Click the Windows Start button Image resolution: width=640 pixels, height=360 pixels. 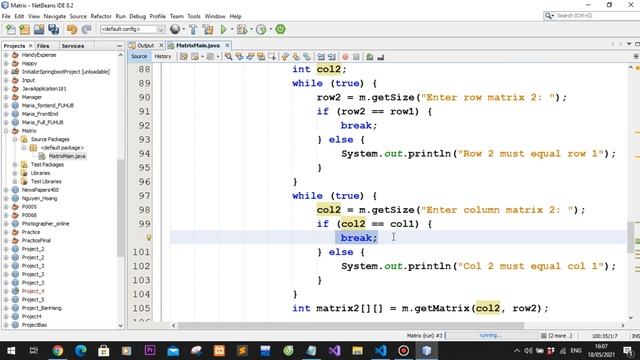click(x=11, y=351)
